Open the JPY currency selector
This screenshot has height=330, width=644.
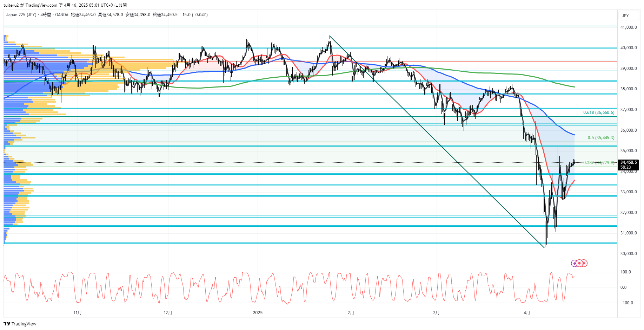(x=625, y=15)
